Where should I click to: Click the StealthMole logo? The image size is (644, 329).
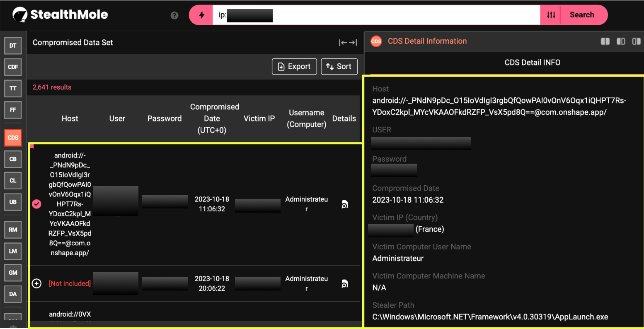[x=61, y=15]
